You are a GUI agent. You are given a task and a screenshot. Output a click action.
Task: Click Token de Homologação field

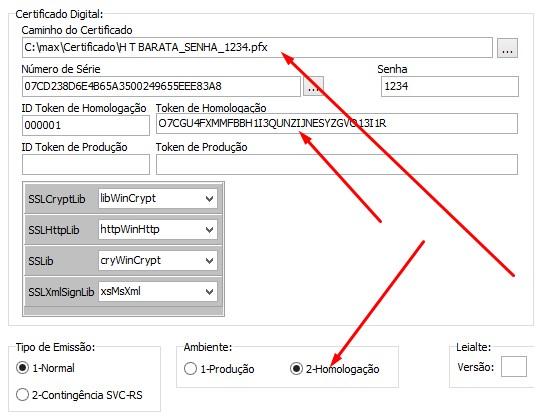pos(337,123)
